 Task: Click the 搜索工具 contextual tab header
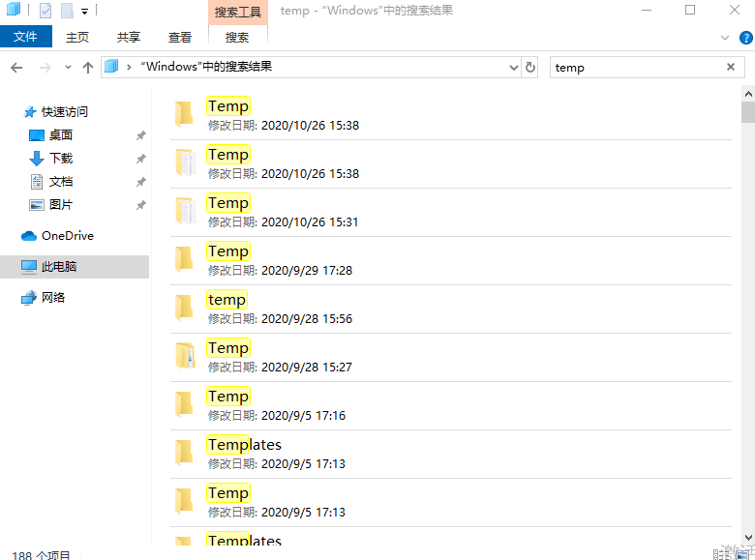point(237,12)
